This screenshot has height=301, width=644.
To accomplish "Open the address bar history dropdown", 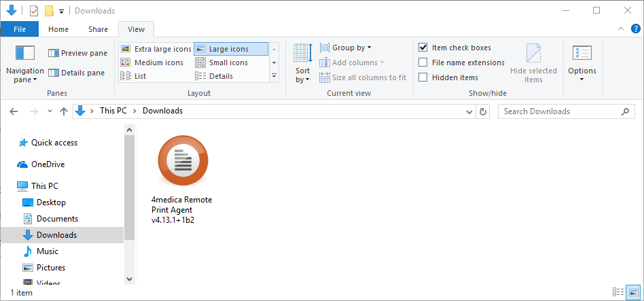I will tap(469, 111).
